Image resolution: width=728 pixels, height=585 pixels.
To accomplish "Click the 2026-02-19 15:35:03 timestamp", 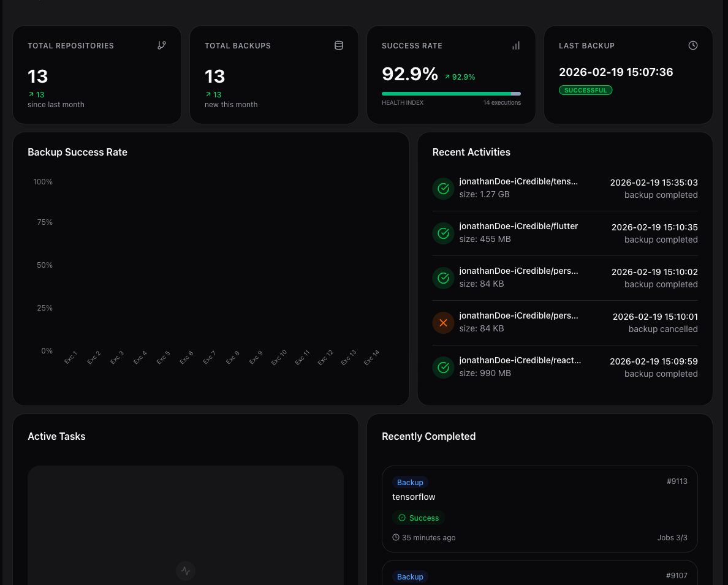I will pos(654,183).
